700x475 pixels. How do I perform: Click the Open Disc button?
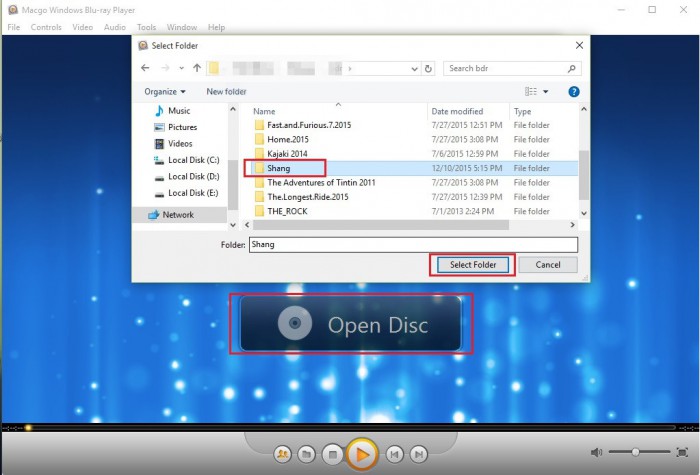coord(349,324)
